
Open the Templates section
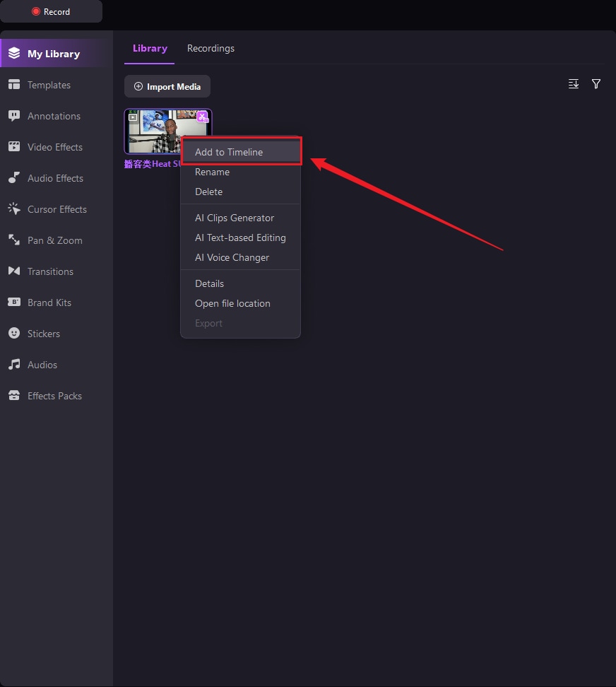(x=56, y=85)
